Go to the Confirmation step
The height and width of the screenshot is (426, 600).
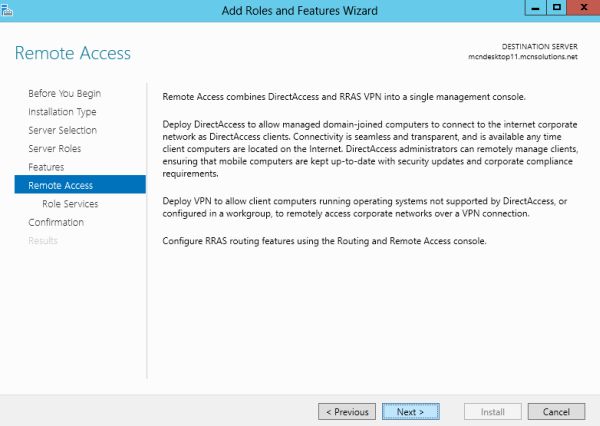pyautogui.click(x=56, y=222)
